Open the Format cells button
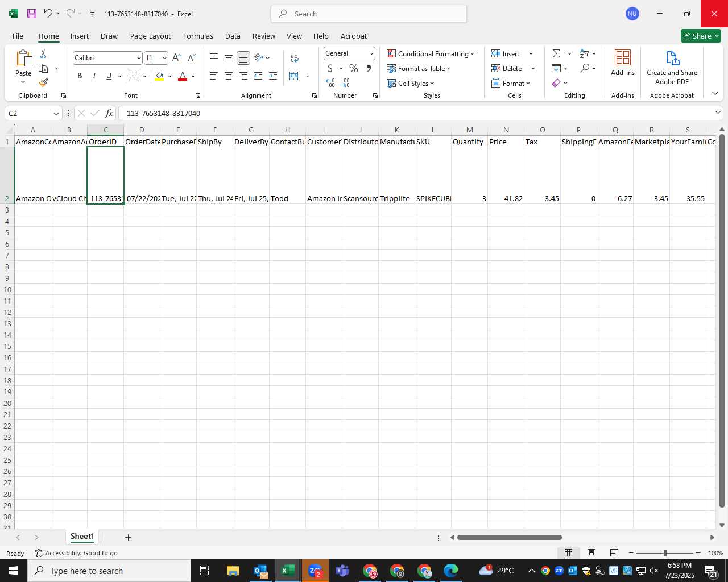Image resolution: width=728 pixels, height=582 pixels. point(511,83)
